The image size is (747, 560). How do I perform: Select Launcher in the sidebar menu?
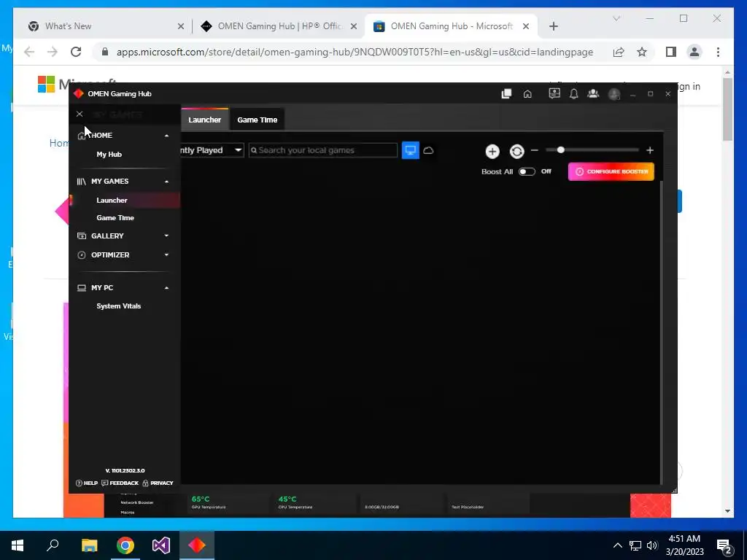pyautogui.click(x=112, y=201)
